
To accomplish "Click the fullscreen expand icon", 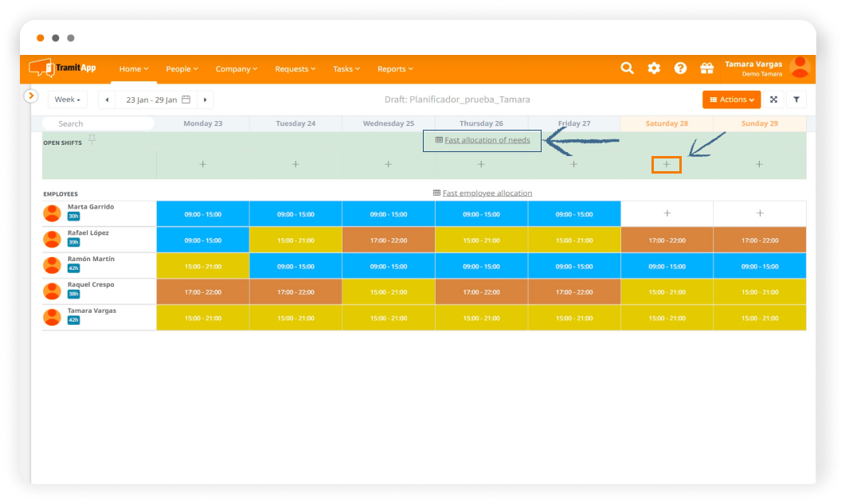I will 773,100.
